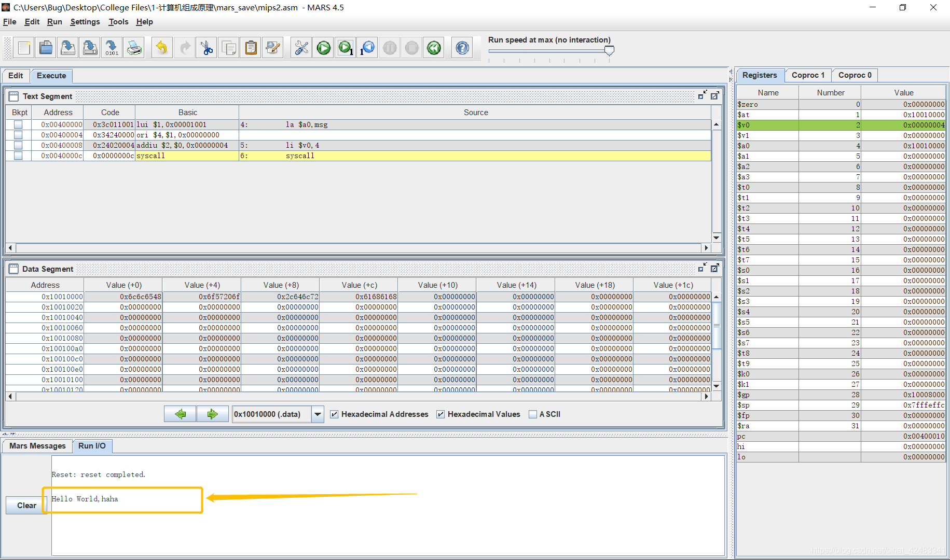950x560 pixels.
Task: Switch to Mars Messages tab
Action: click(x=37, y=446)
